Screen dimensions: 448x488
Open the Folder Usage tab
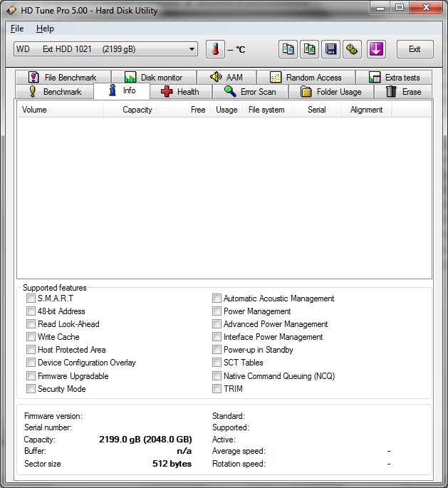(330, 92)
